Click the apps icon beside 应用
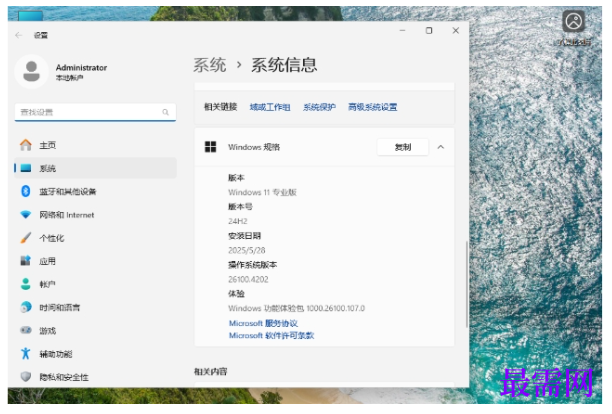This screenshot has width=612, height=414. (x=26, y=261)
